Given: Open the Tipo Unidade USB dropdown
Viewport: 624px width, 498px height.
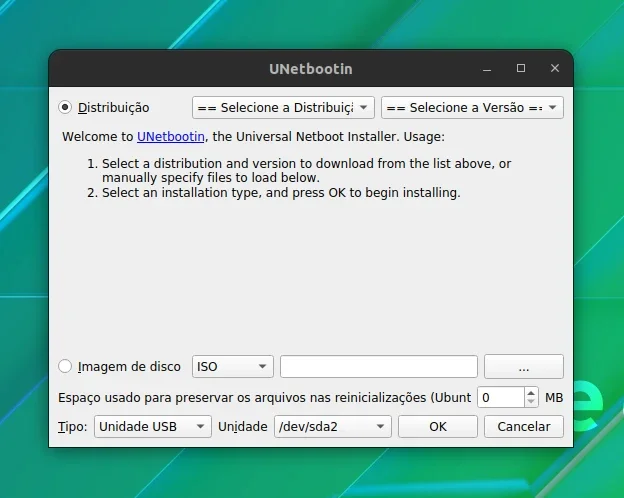Looking at the screenshot, I should pos(152,427).
